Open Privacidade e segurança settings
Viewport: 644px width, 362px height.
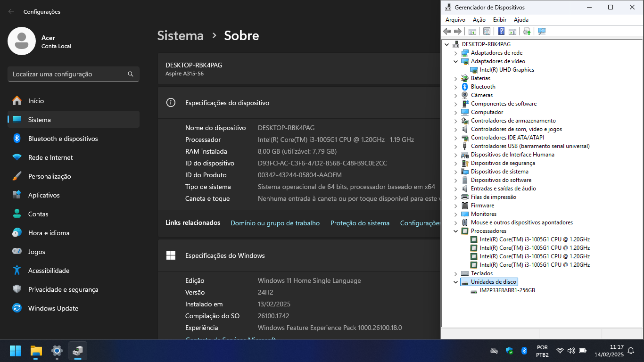point(73,289)
